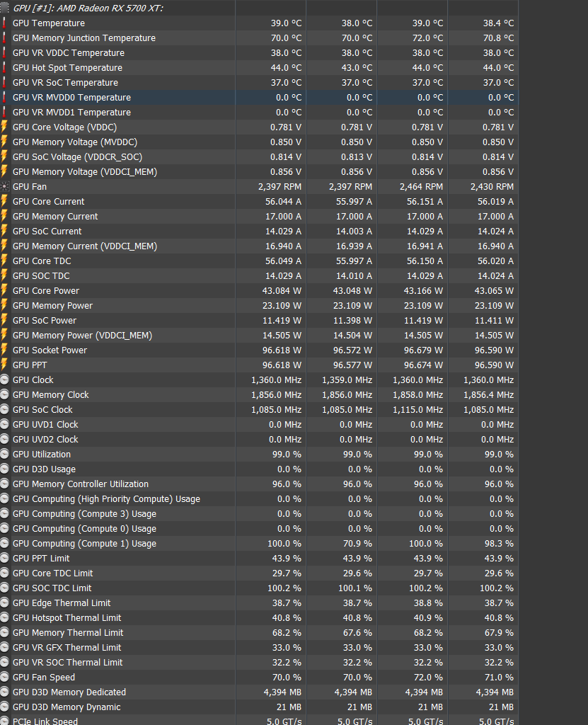Click the thermometer icon beside GPU Temperature
The image size is (588, 725).
(4, 23)
